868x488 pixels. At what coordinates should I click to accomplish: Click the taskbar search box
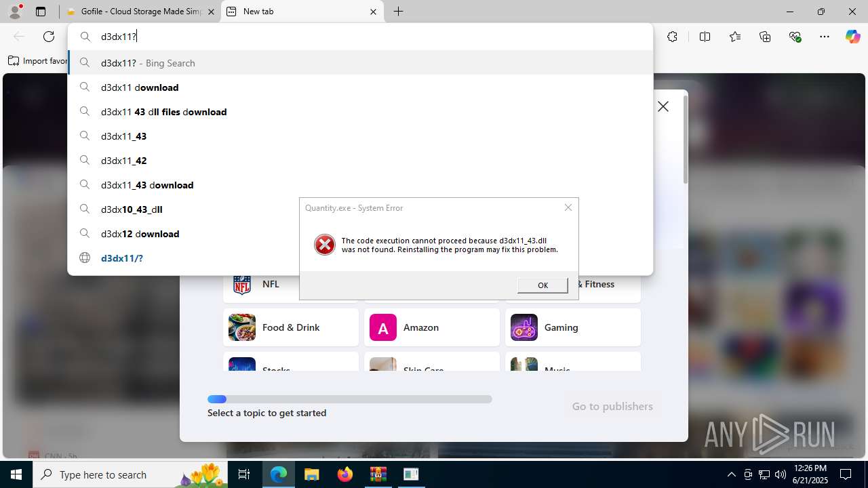coord(130,474)
